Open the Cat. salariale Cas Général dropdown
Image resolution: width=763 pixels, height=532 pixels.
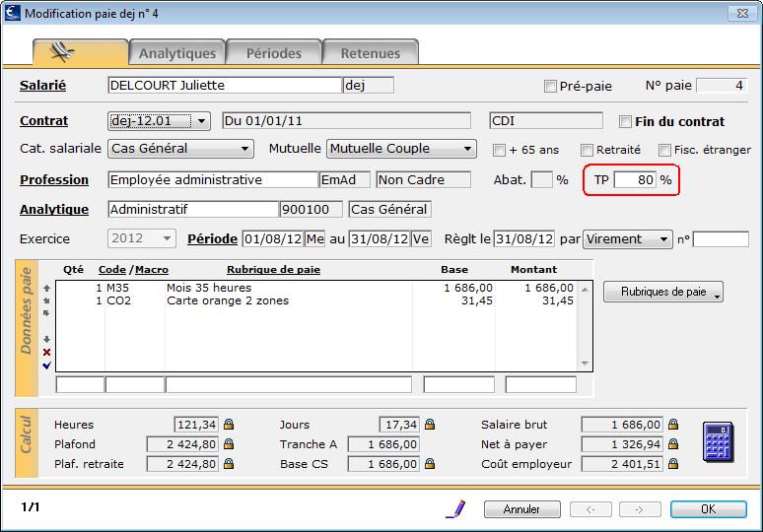tap(180, 149)
